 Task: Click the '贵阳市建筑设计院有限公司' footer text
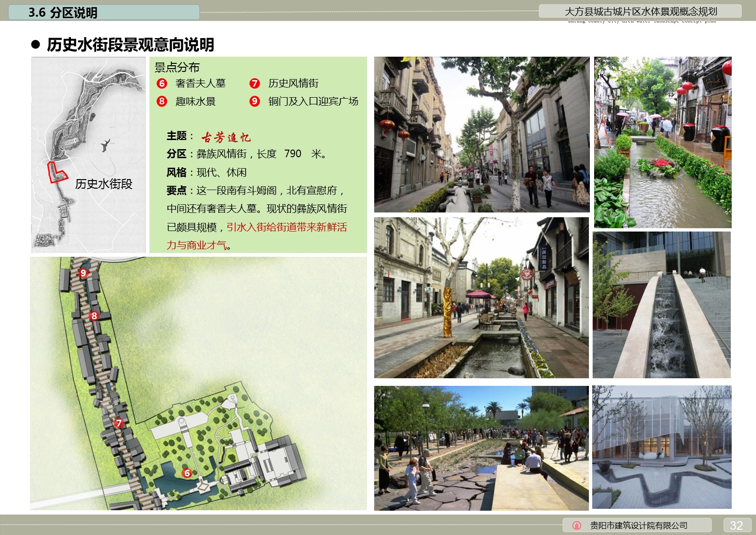click(639, 525)
